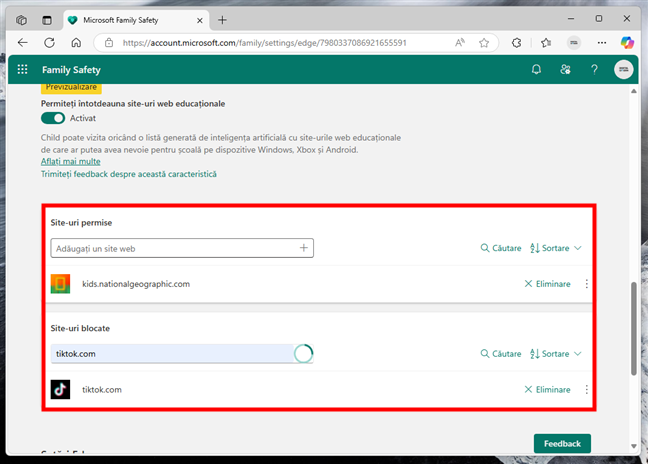Image resolution: width=648 pixels, height=464 pixels.
Task: Click the loading spinner in blocked sites field
Action: [x=303, y=354]
